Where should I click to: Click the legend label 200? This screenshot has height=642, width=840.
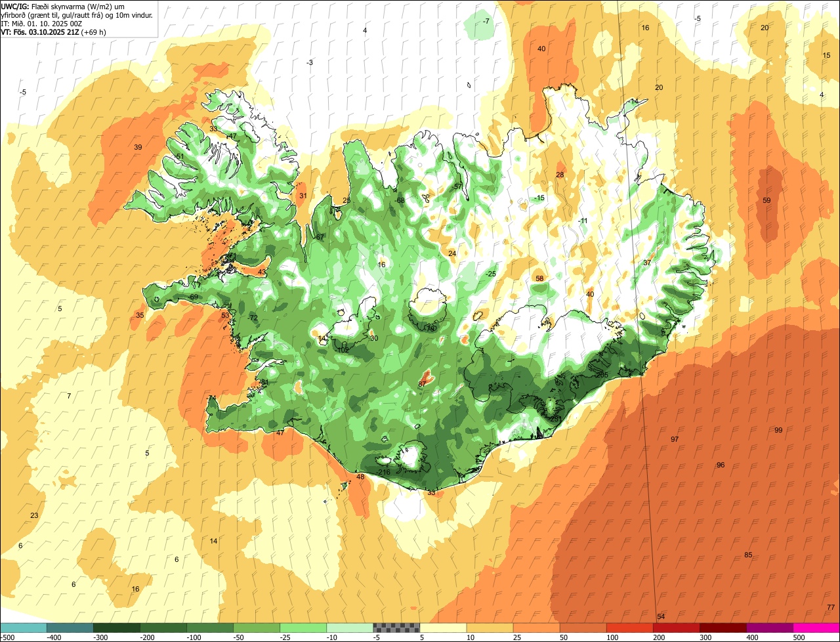click(x=658, y=637)
